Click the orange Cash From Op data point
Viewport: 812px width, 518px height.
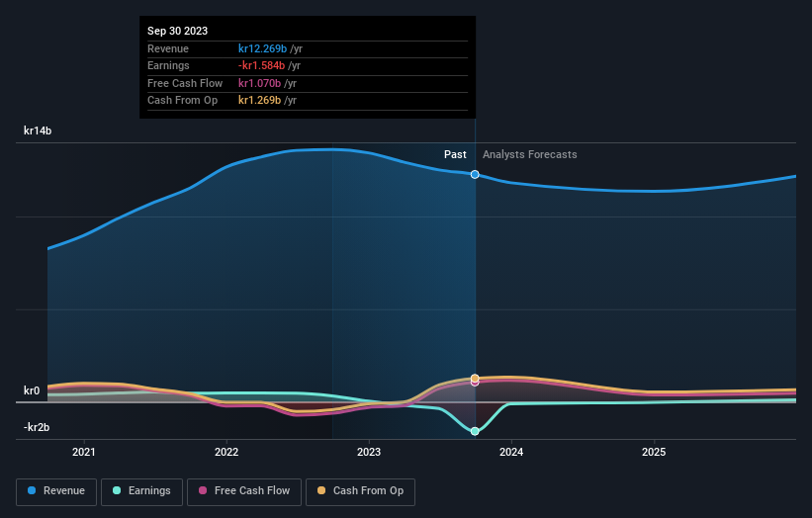[x=475, y=379]
